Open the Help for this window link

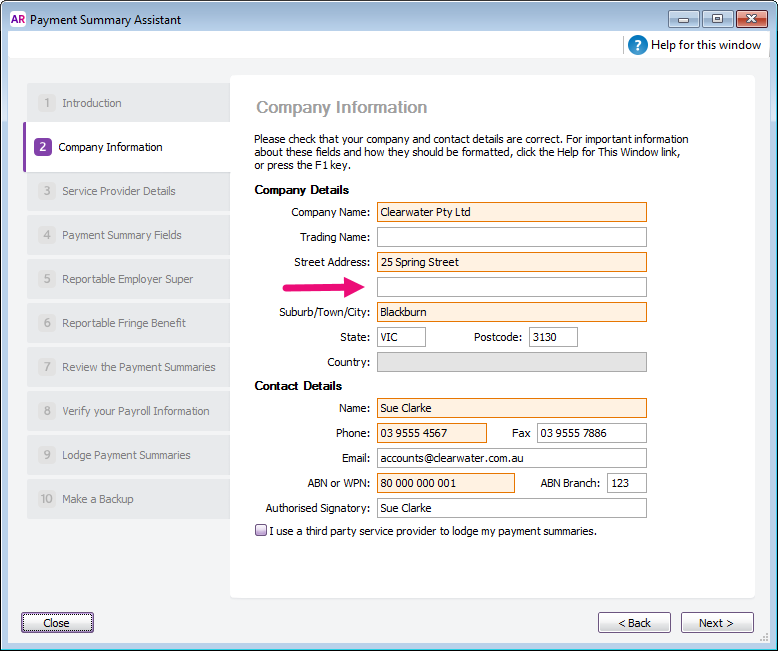705,45
